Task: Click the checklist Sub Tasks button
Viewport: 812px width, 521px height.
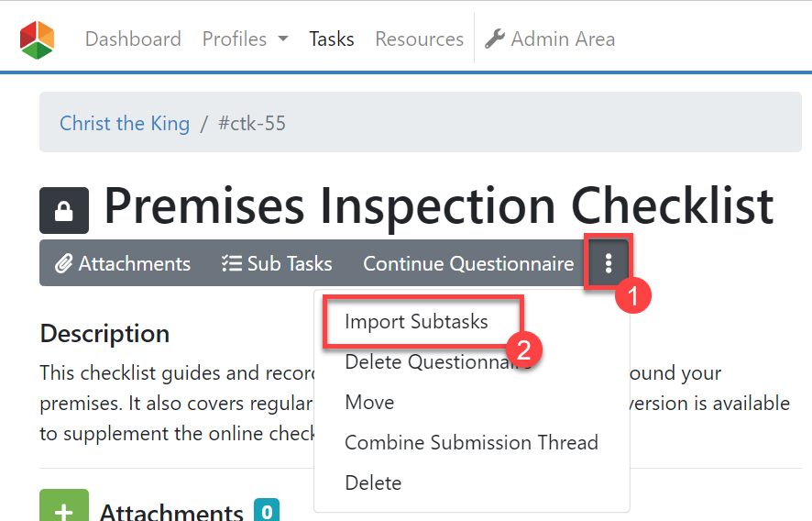Action: point(277,264)
